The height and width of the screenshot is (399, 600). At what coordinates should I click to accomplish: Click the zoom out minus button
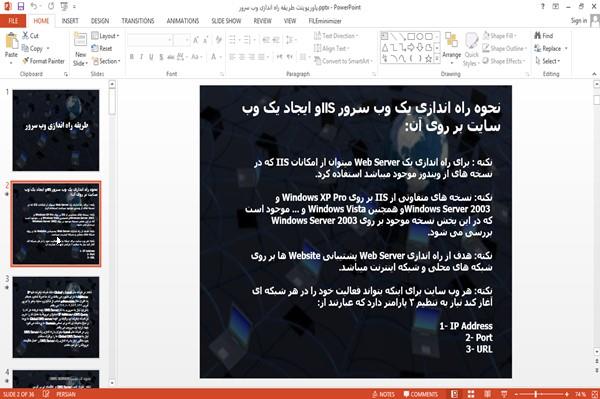coord(516,394)
